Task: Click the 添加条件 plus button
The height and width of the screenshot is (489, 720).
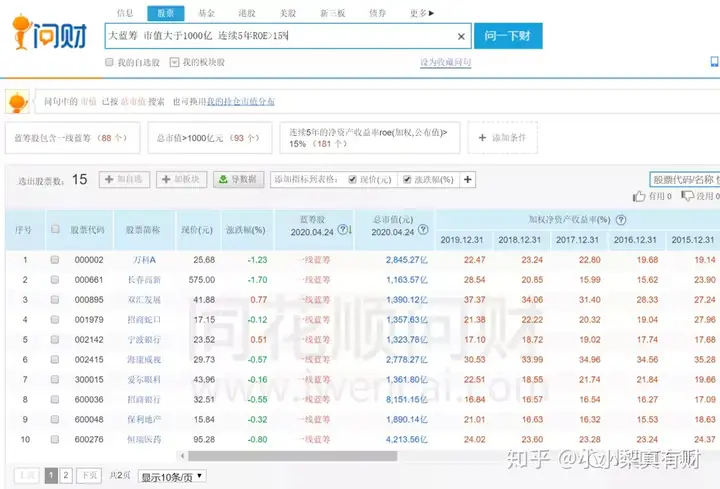Action: pyautogui.click(x=502, y=138)
